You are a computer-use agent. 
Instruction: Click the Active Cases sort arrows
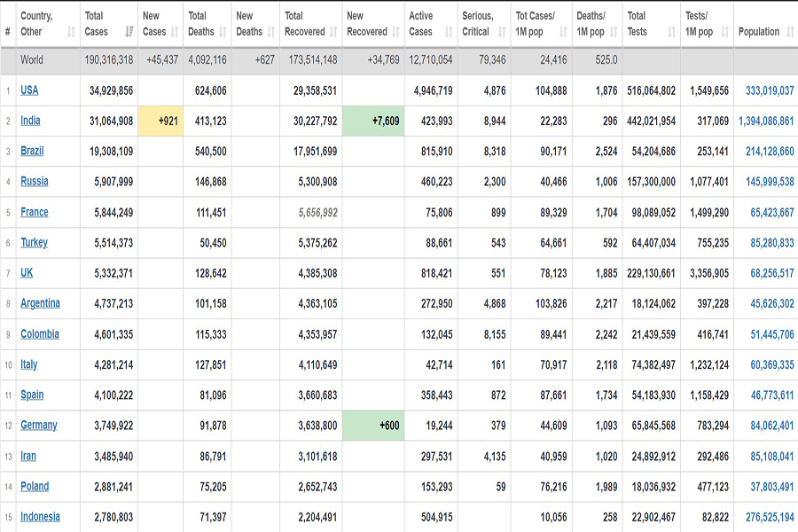pyautogui.click(x=450, y=32)
